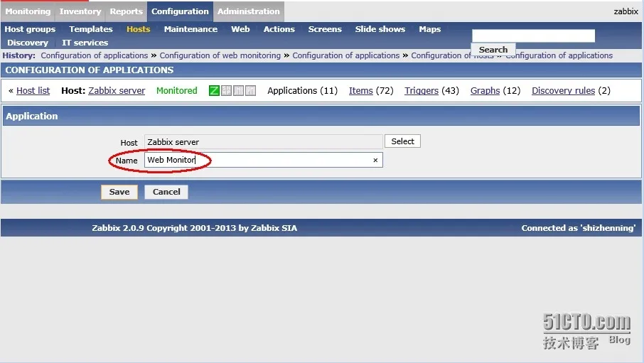Cancel the application form

click(x=166, y=192)
